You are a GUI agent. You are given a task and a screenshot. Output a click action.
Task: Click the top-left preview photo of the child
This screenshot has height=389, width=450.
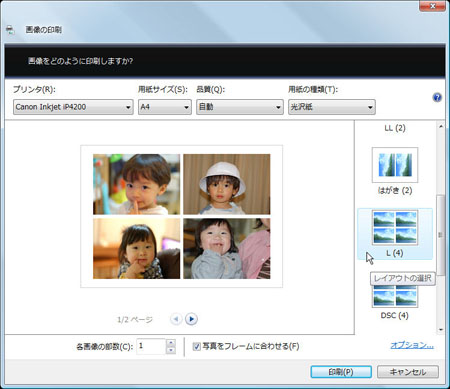coord(136,184)
